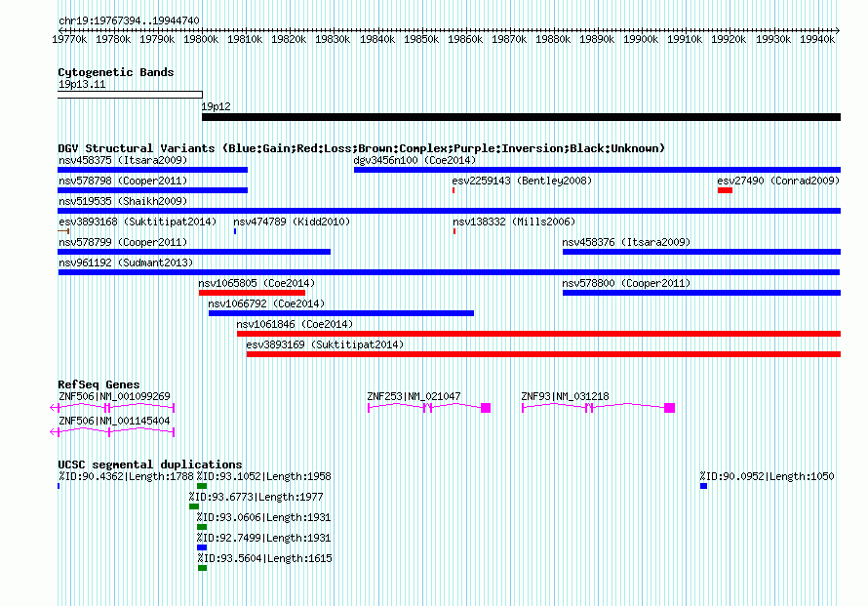The width and height of the screenshot is (868, 606).
Task: Click the %ID:90.4362|Length:1788 label
Action: pyautogui.click(x=126, y=476)
